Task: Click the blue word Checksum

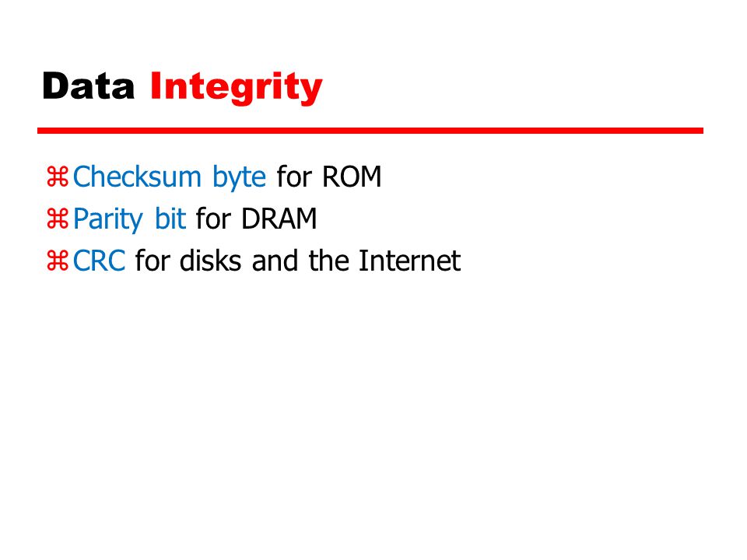Action: [x=137, y=177]
